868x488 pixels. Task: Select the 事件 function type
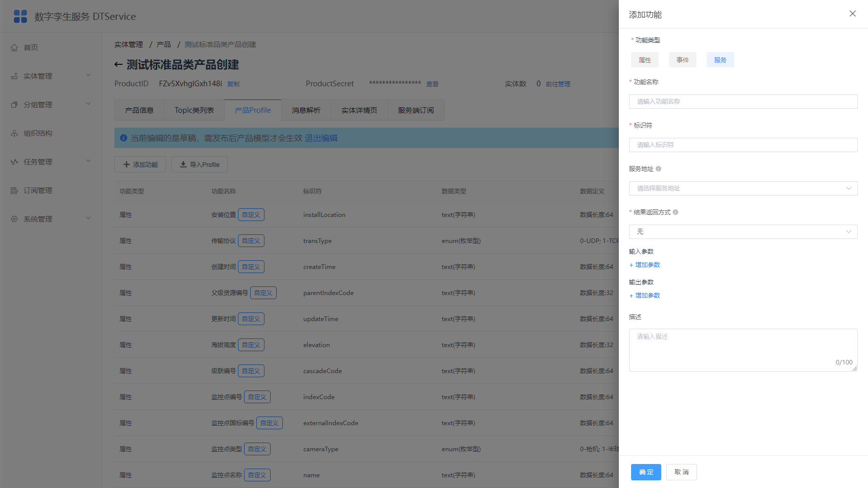tap(683, 60)
